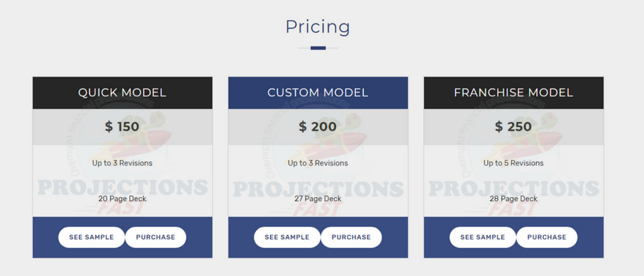Purchase the Quick Model plan
This screenshot has height=276, width=644.
[156, 237]
